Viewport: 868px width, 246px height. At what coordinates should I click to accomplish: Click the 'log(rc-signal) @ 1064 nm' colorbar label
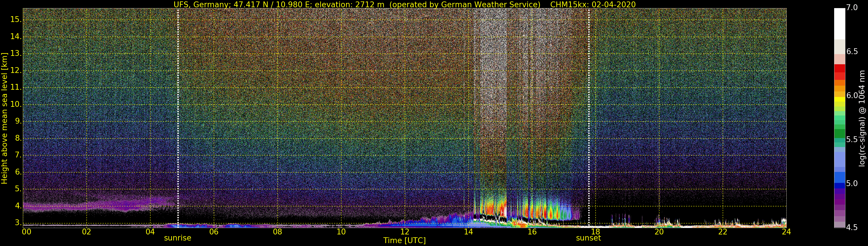[862, 118]
